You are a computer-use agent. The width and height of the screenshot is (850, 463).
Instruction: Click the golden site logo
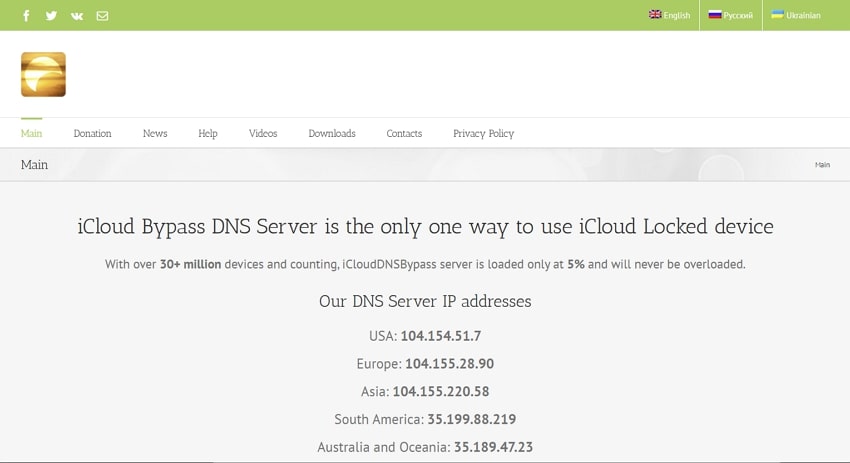(x=43, y=74)
